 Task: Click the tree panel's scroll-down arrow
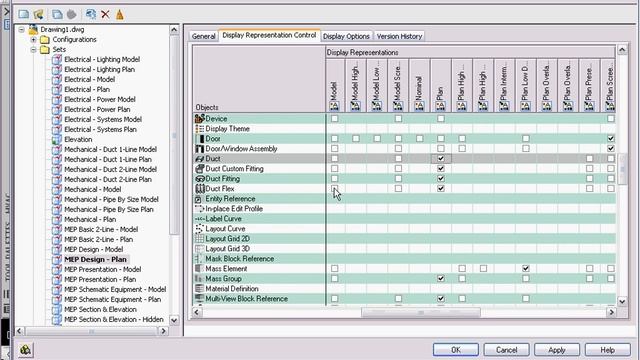[x=174, y=320]
